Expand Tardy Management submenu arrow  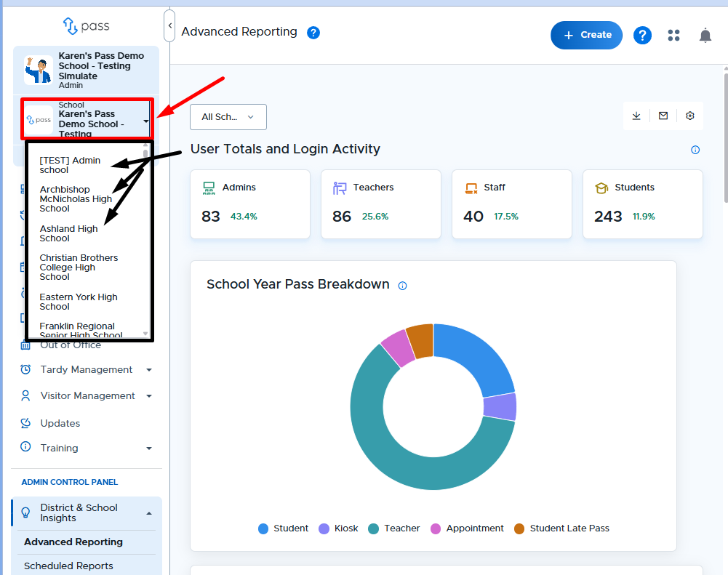point(149,370)
